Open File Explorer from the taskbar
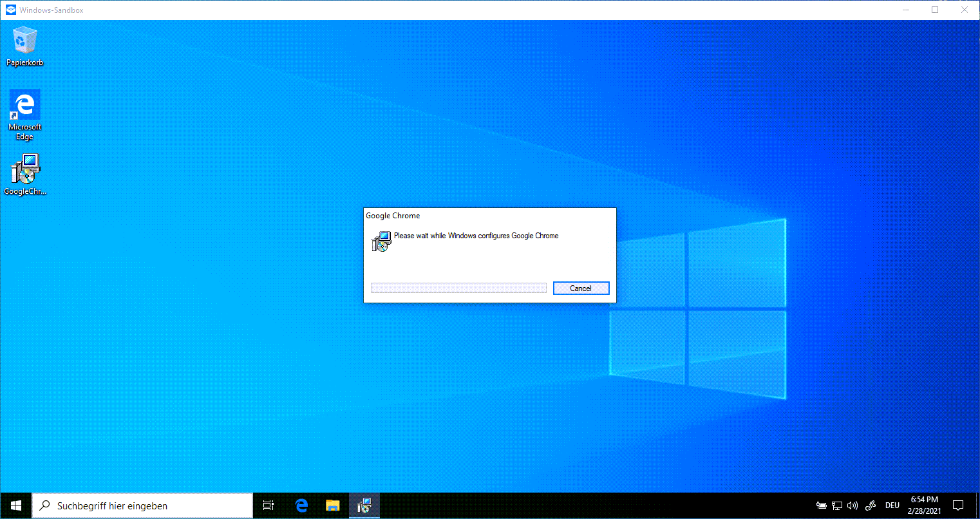 pos(332,505)
